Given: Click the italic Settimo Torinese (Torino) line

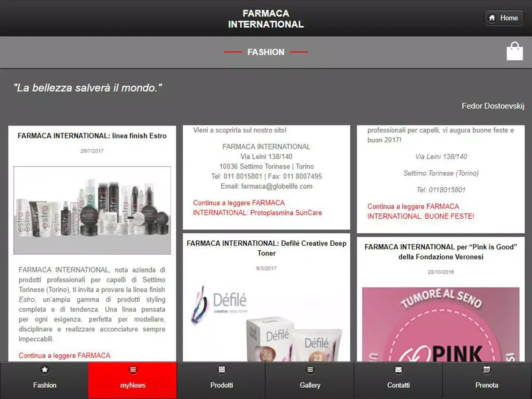Looking at the screenshot, I should click(x=441, y=173).
